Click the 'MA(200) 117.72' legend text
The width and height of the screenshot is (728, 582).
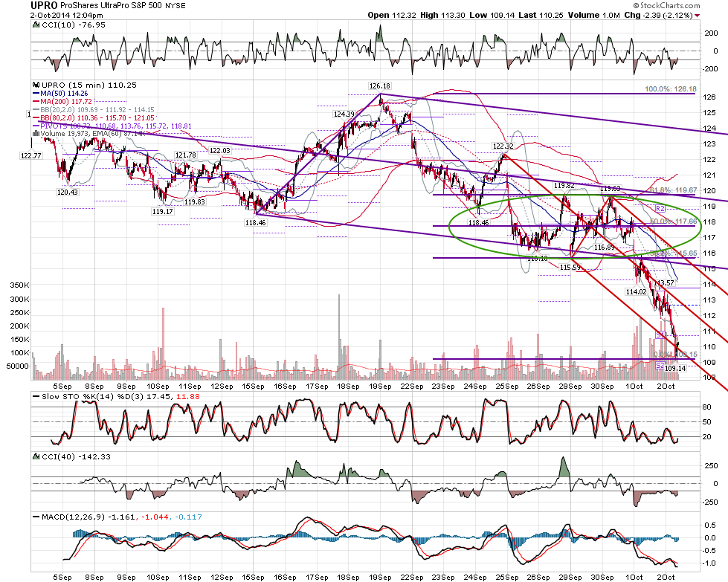pos(66,102)
